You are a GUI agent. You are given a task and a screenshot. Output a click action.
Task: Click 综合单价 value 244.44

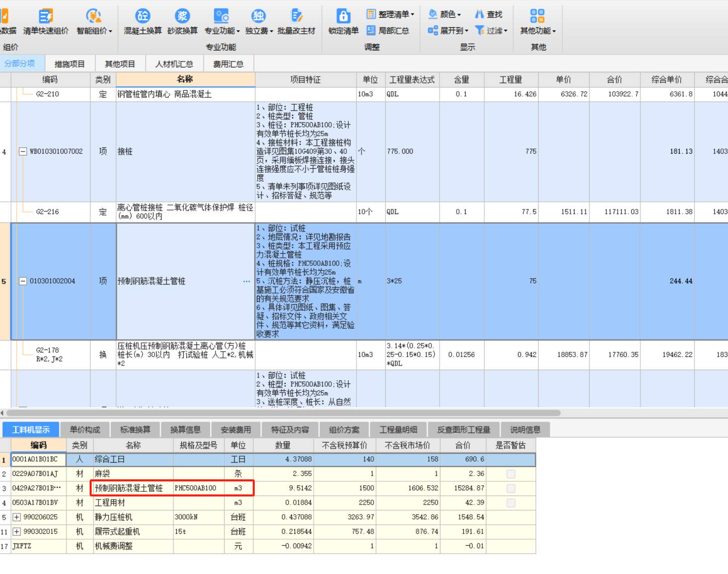coord(667,281)
